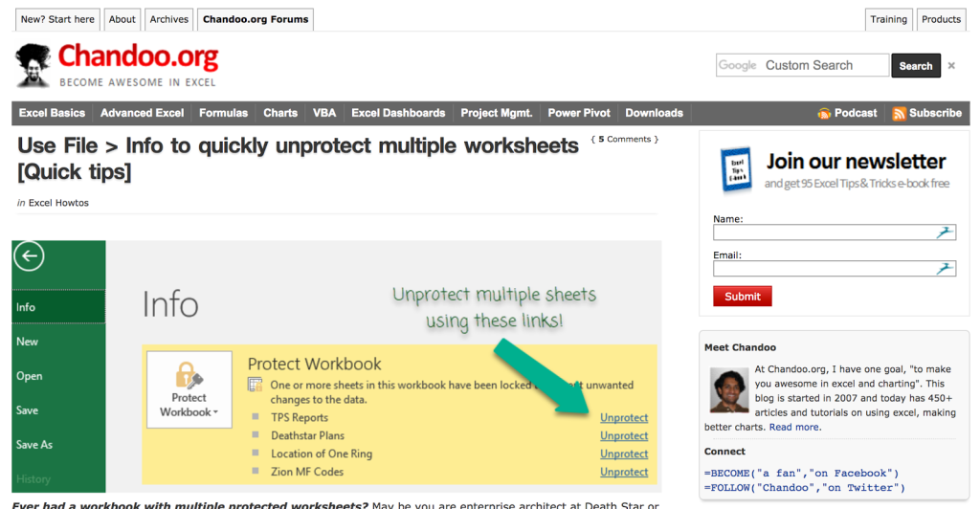
Task: Click the Chandoo.org logo
Action: point(117,65)
